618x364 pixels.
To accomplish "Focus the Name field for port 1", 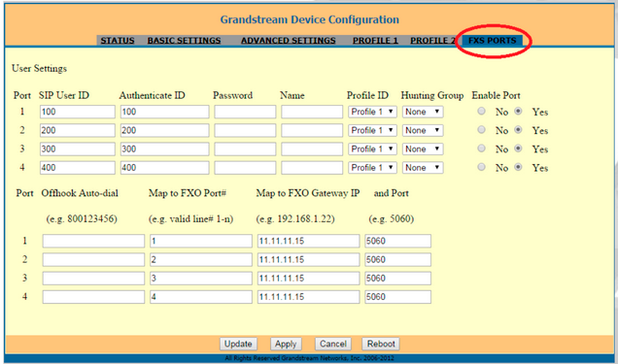I will click(312, 112).
